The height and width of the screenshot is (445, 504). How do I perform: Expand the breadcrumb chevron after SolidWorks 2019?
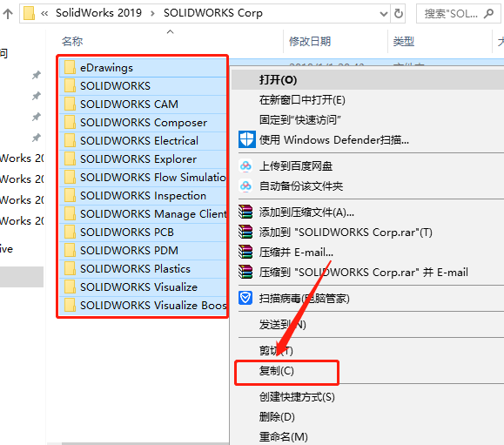click(x=152, y=14)
